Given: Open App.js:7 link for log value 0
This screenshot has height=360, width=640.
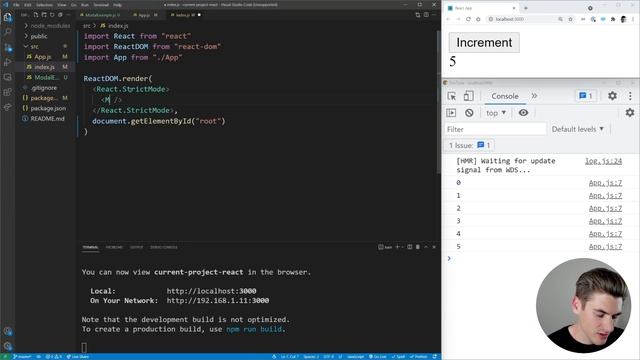Looking at the screenshot, I should [605, 183].
